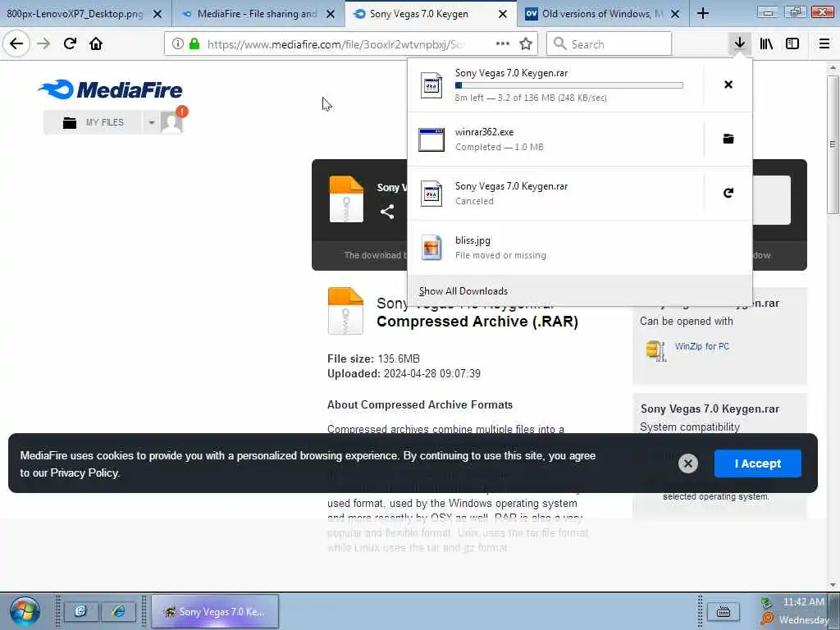Click 'File size: 135.6MB' text
The image size is (840, 630).
click(373, 359)
